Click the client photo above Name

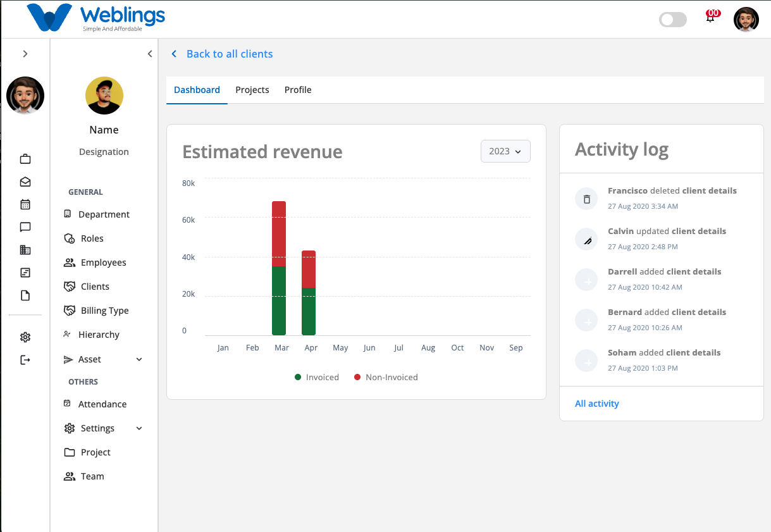[x=104, y=96]
